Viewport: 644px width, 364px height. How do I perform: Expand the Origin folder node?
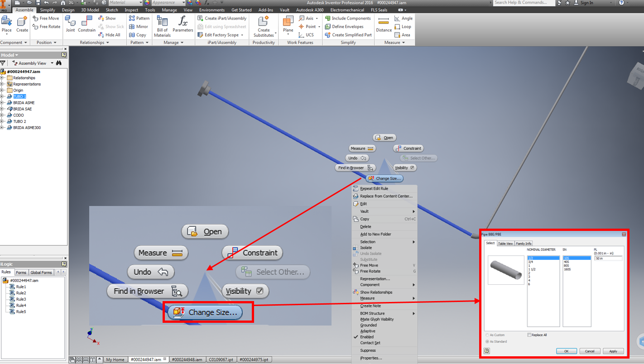tap(2, 90)
